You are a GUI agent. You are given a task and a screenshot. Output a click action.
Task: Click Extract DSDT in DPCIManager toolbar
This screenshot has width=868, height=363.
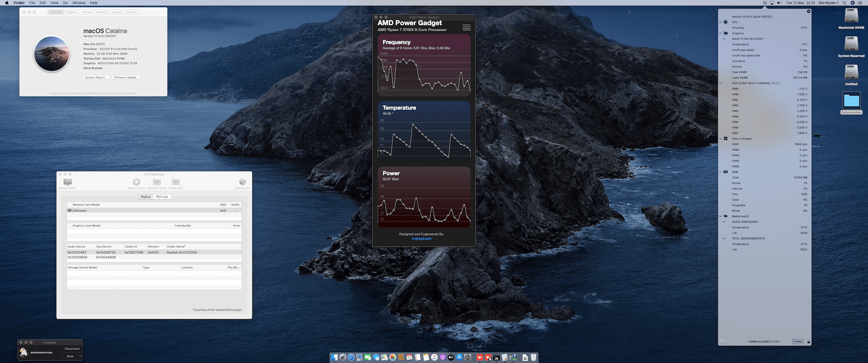coord(67,183)
